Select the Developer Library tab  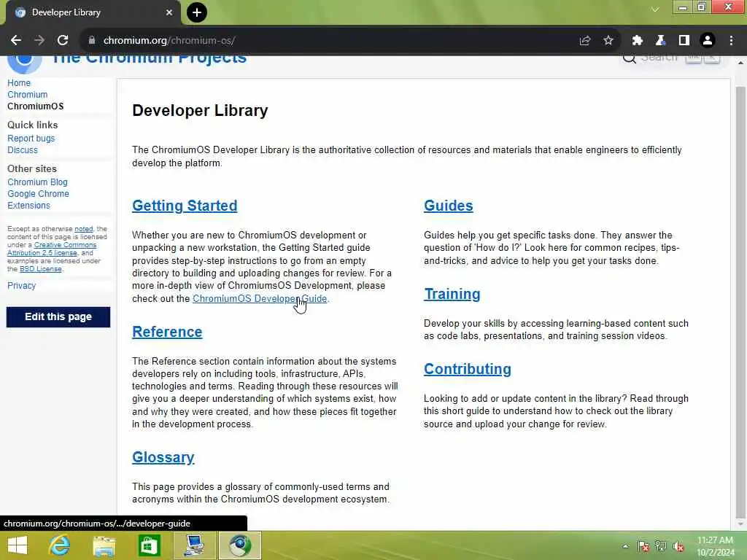click(93, 12)
